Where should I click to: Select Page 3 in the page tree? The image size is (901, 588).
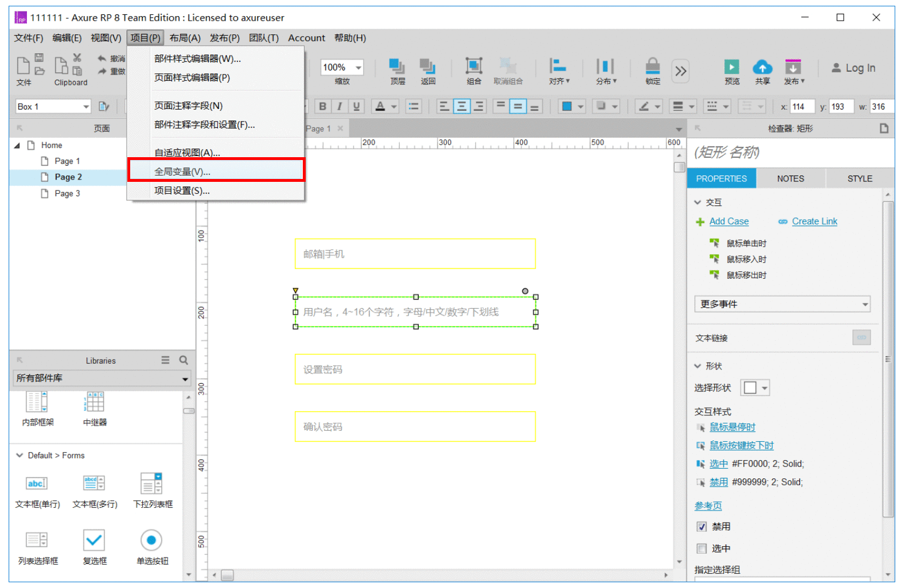[67, 193]
